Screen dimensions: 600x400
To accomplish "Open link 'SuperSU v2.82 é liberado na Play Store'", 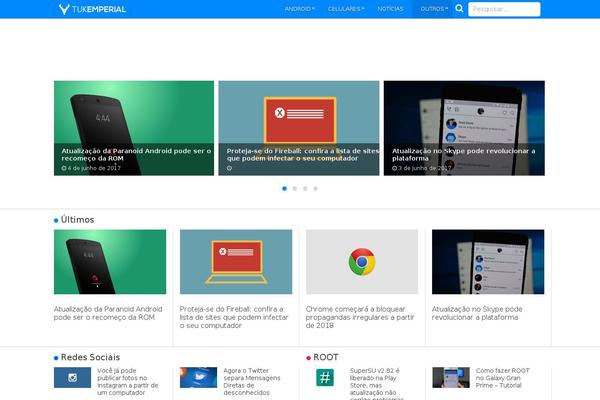I will (x=377, y=384).
